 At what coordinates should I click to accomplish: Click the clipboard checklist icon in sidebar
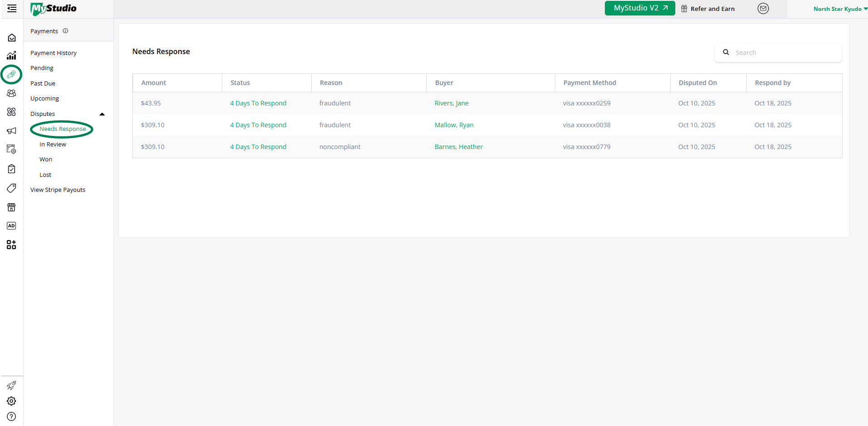click(x=12, y=169)
